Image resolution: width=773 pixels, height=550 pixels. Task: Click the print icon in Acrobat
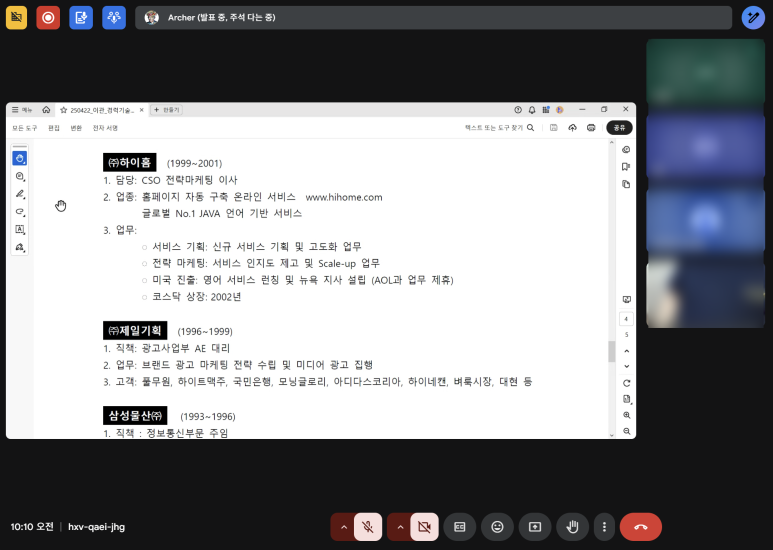pos(591,128)
